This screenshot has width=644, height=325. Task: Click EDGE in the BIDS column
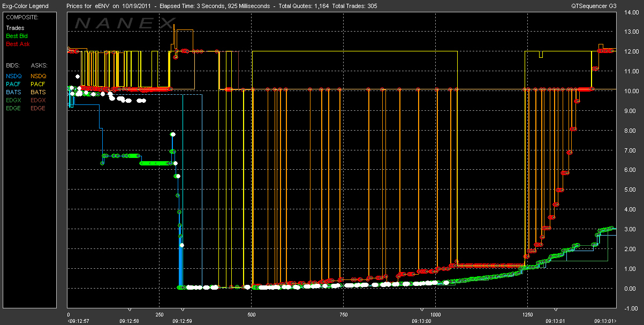click(x=14, y=108)
